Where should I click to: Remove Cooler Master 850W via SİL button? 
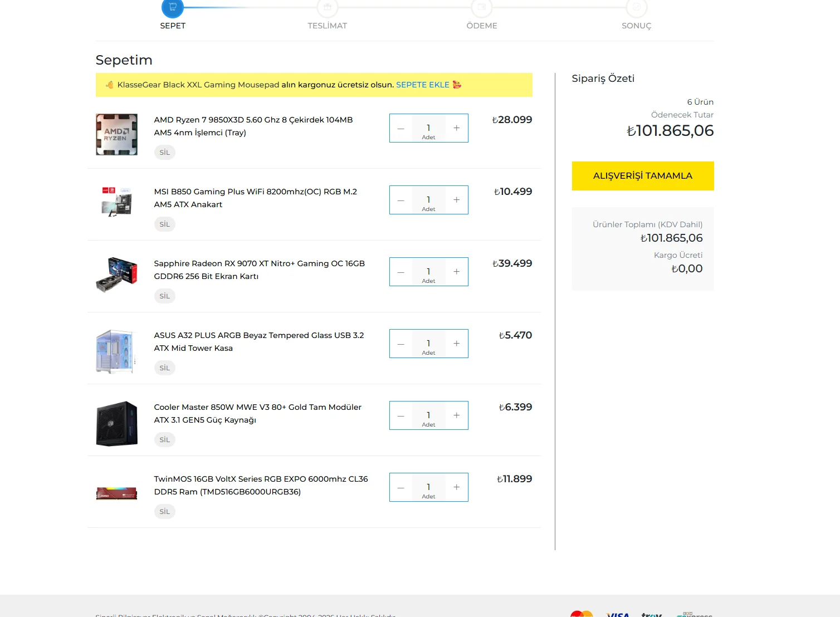click(165, 440)
